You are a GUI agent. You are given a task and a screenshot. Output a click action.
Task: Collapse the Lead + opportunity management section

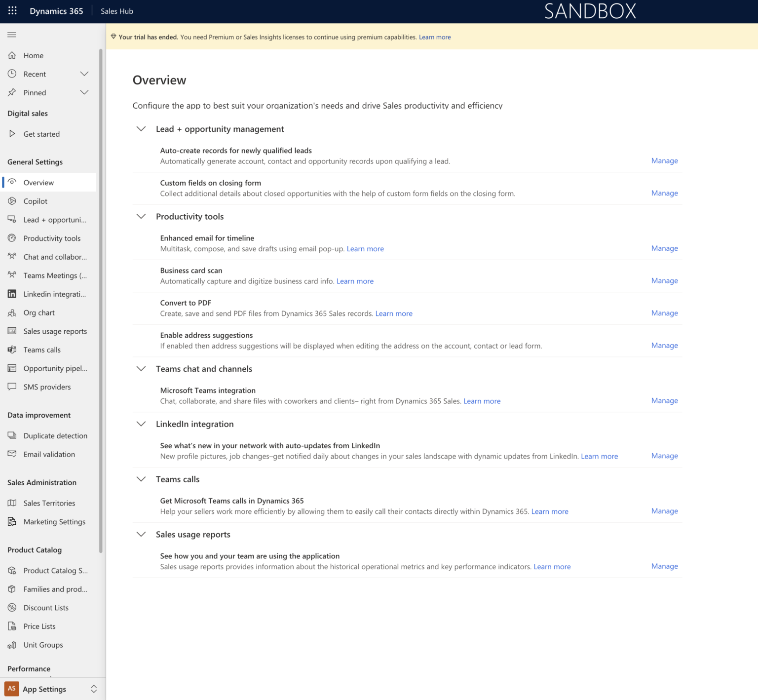(141, 129)
